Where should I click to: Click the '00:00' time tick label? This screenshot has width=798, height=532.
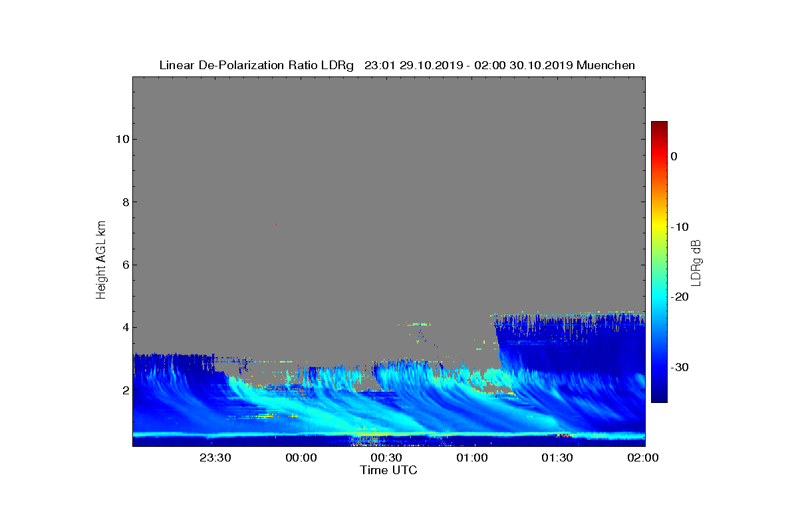301,458
